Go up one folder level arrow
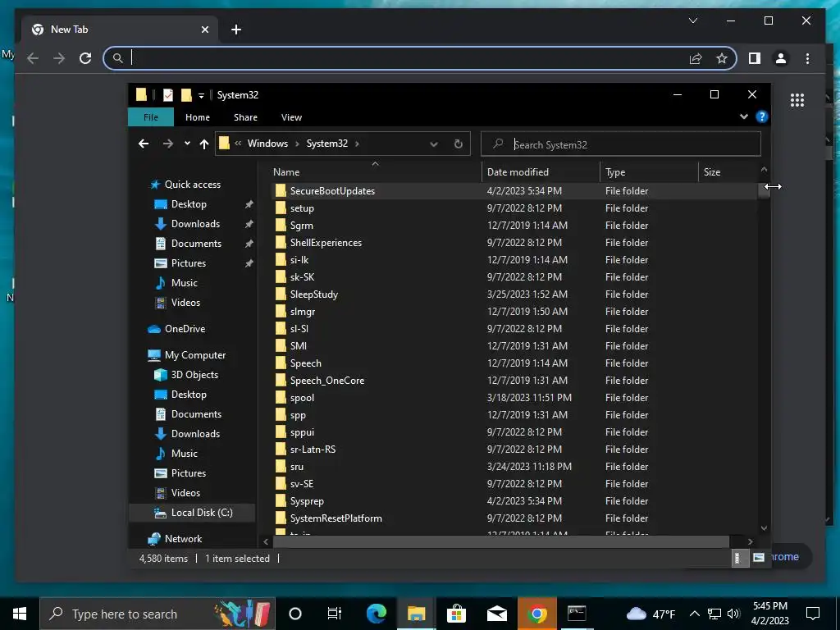 pos(203,144)
